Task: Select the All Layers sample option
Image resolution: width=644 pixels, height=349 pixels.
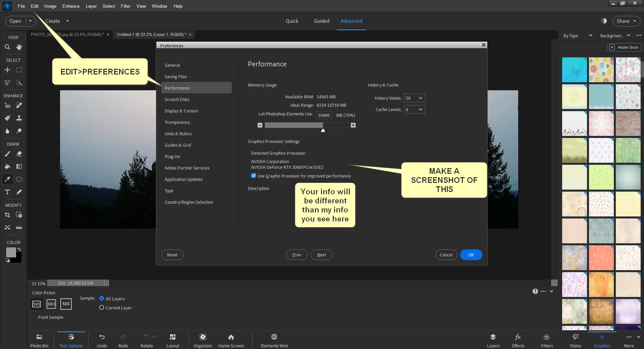Action: (102, 298)
